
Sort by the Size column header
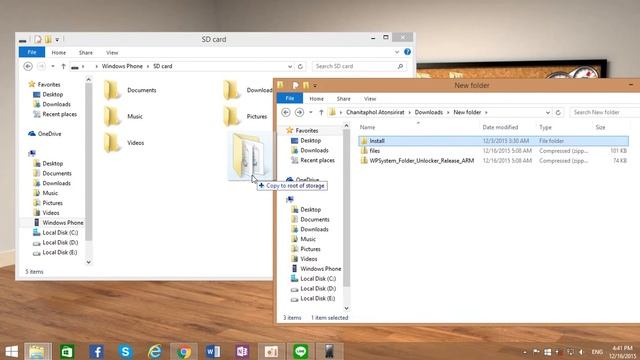(600, 127)
